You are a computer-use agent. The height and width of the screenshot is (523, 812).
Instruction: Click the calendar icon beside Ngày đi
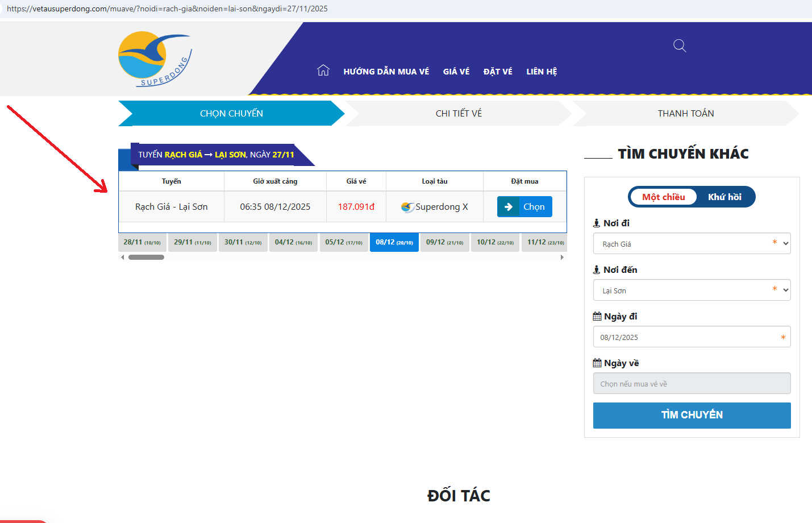click(597, 317)
